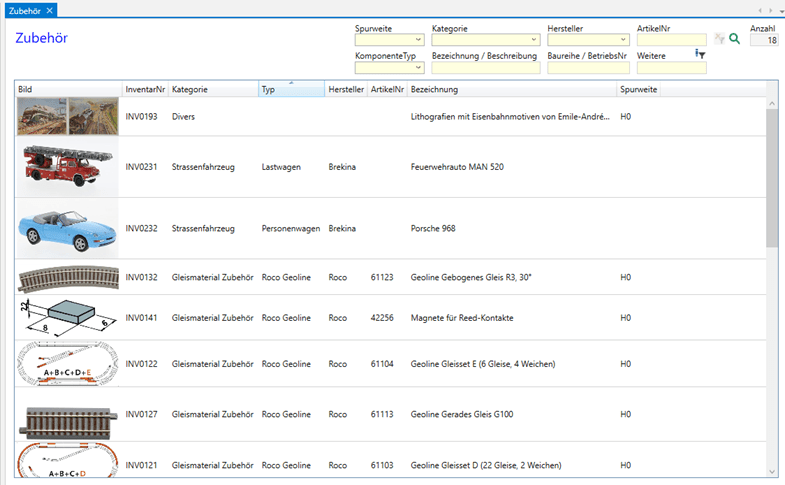Click the clear filter icon

tap(718, 40)
